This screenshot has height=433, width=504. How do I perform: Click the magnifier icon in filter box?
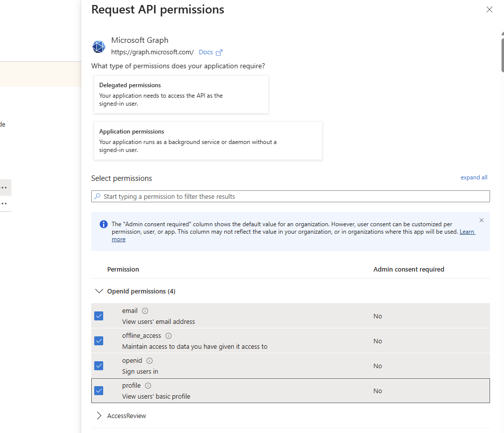point(97,196)
